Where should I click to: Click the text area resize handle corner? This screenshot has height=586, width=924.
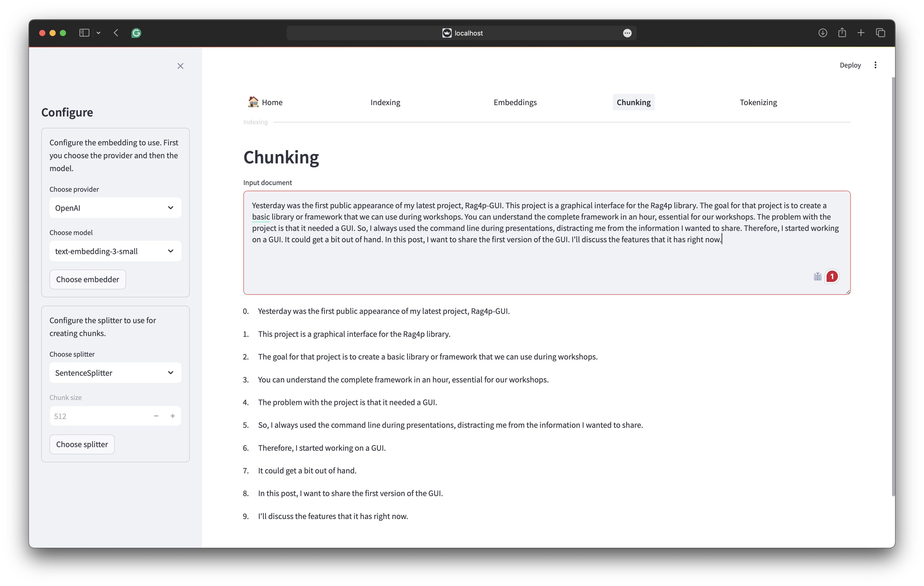pos(848,292)
